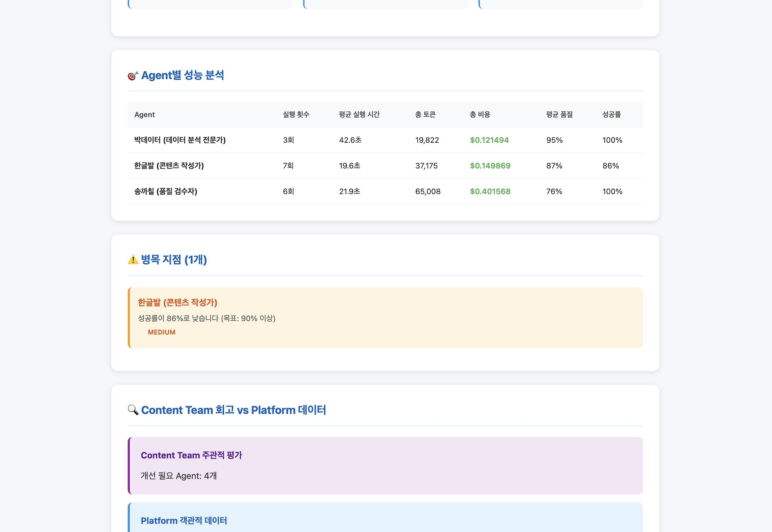Select the 박데이터 (데이터 분석 전문가) row name
Viewport: 772px width, 532px height.
180,140
